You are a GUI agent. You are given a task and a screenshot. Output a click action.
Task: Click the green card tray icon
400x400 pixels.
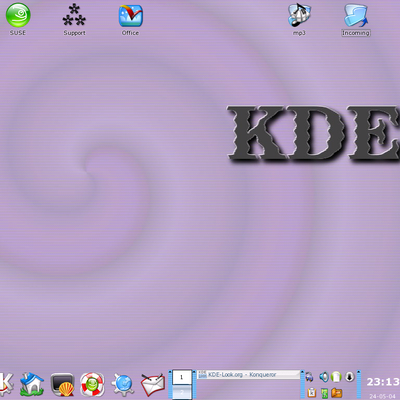(324, 393)
